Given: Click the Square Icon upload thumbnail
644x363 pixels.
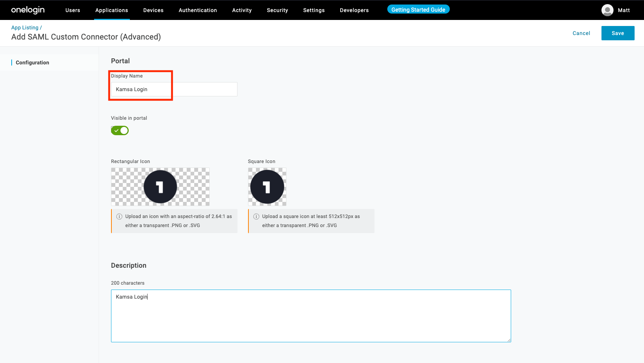Looking at the screenshot, I should (267, 187).
